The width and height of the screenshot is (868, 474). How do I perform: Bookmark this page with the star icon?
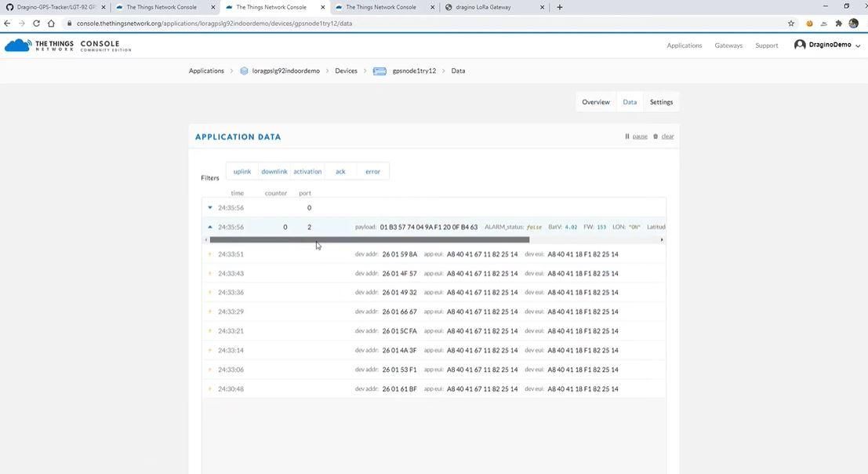coord(791,24)
